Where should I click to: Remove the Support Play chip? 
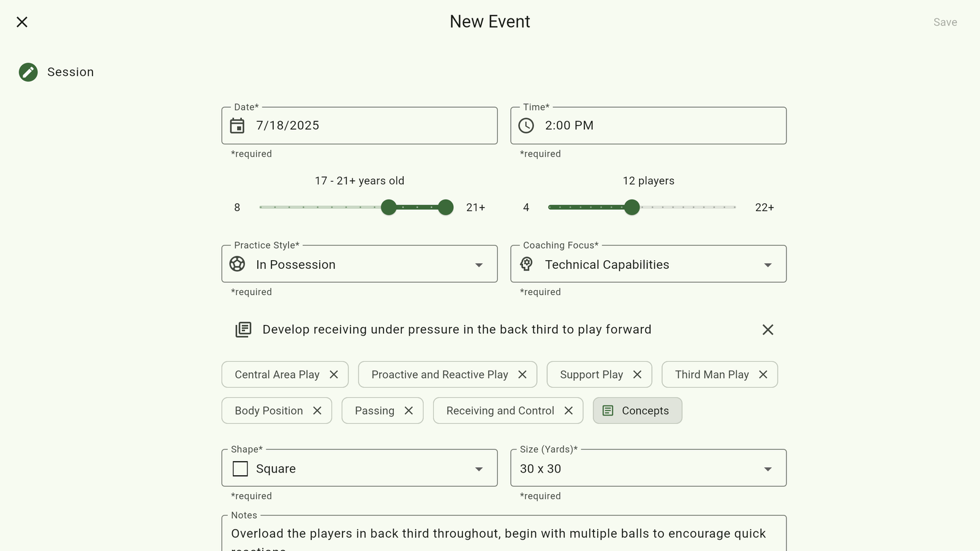pos(637,375)
